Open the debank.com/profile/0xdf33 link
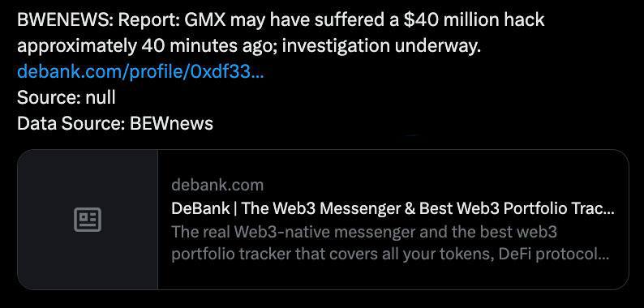The width and height of the screenshot is (644, 308). 140,72
